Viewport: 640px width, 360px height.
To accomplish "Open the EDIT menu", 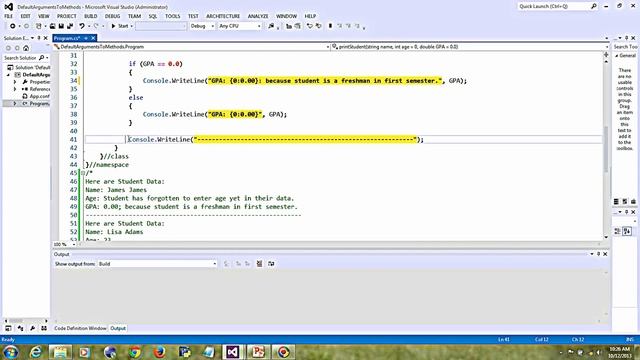I will 25,16.
